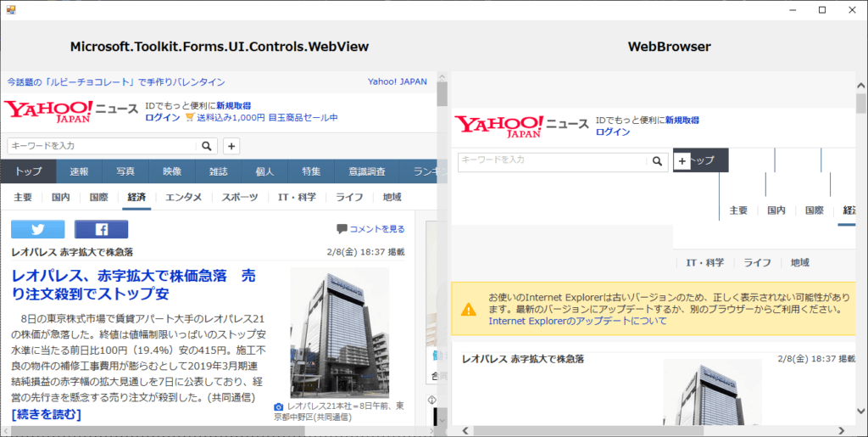This screenshot has width=868, height=437.
Task: Click WebBrowser horizontal scrollbar thumb
Action: pyautogui.click(x=588, y=431)
